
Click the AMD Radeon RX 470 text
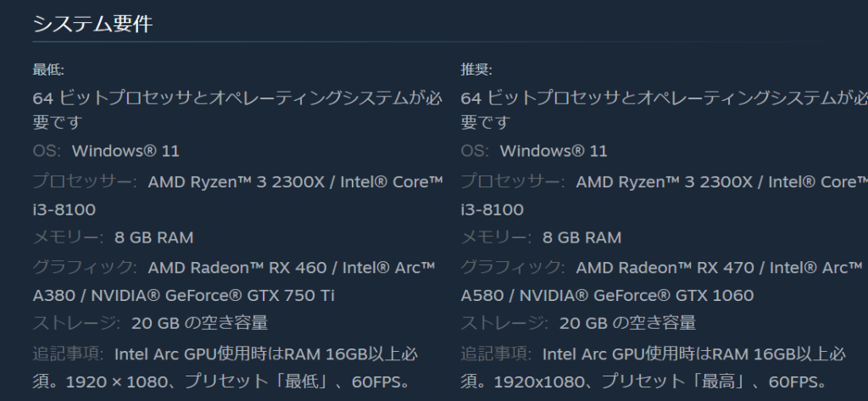click(x=665, y=268)
